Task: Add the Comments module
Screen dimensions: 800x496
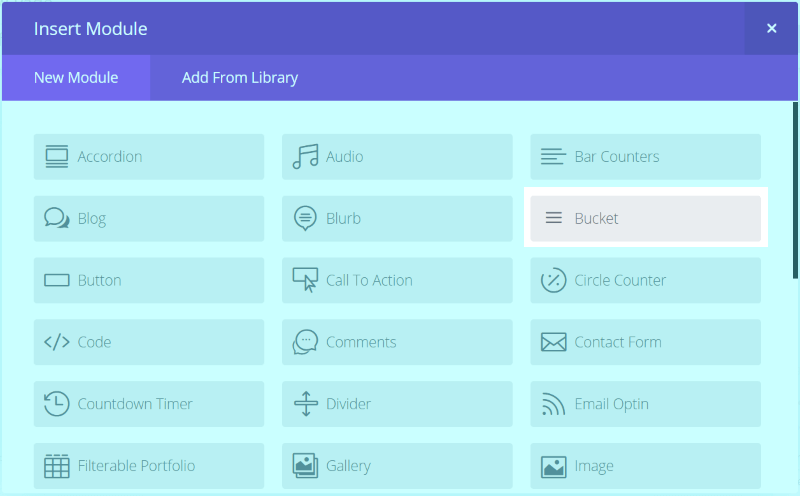Action: (397, 343)
